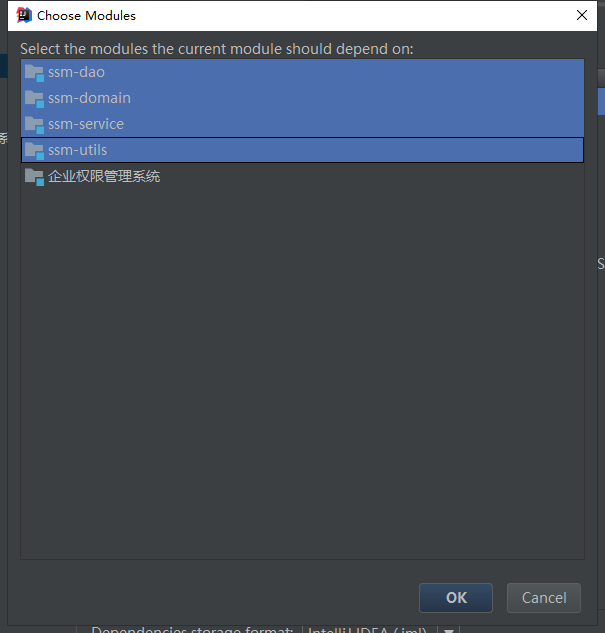This screenshot has width=605, height=633.
Task: Click the Choose Modules title bar text
Action: (x=86, y=16)
